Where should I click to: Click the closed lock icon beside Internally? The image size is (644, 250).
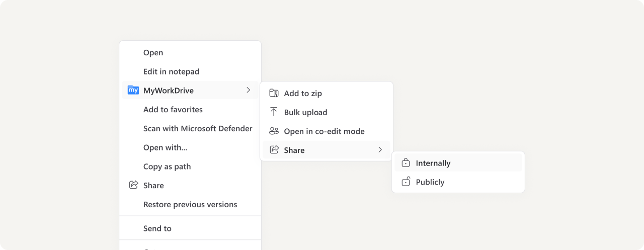pyautogui.click(x=406, y=163)
